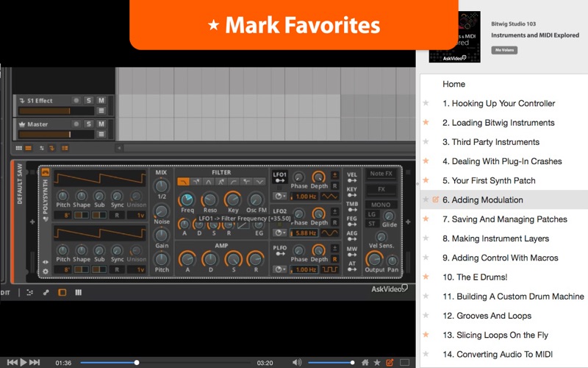Open lesson 10. The E Drums!
This screenshot has width=588, height=368.
click(x=475, y=277)
